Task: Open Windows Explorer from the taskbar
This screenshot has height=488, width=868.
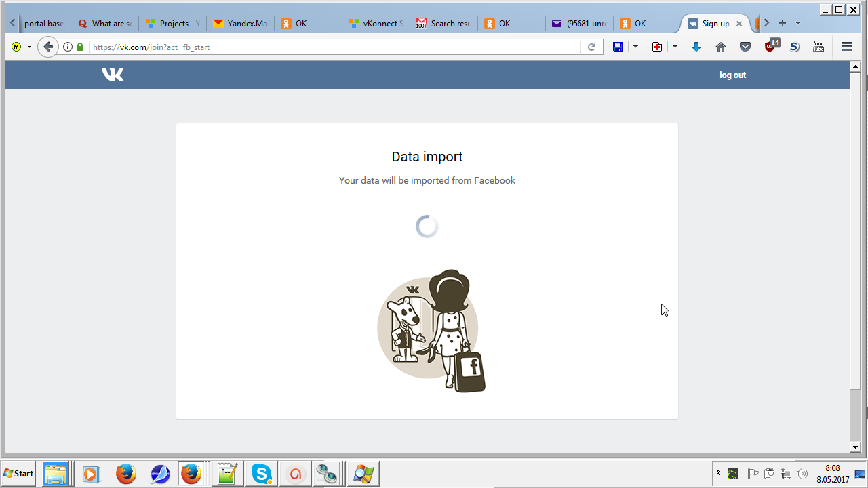Action: point(56,474)
